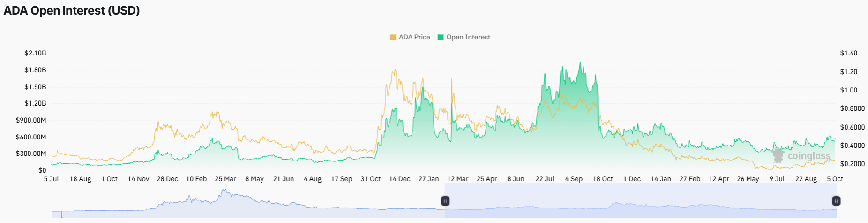Click the 22 Jul date label
The image size is (868, 223).
click(x=545, y=179)
